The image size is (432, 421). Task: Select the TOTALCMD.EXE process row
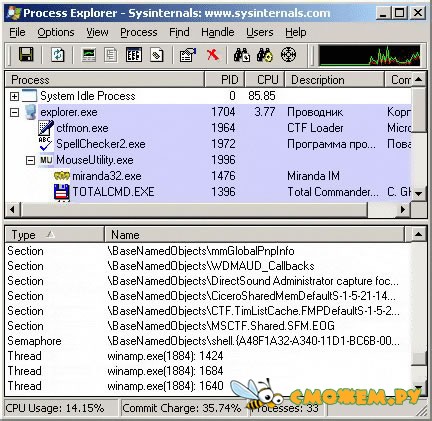208,192
